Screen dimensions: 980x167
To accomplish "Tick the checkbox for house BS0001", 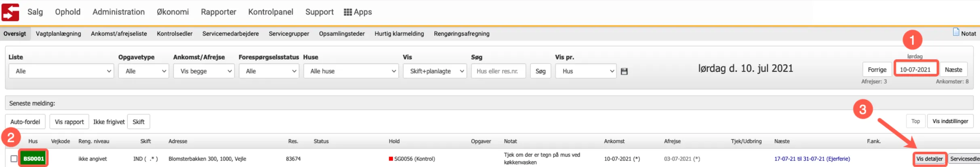I will pos(14,159).
